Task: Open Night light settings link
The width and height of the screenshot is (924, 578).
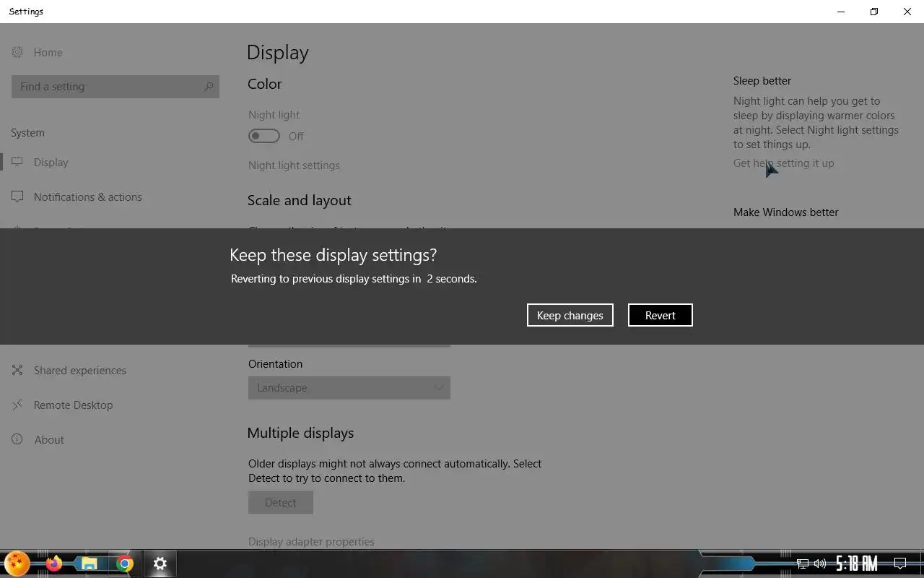Action: (x=294, y=165)
